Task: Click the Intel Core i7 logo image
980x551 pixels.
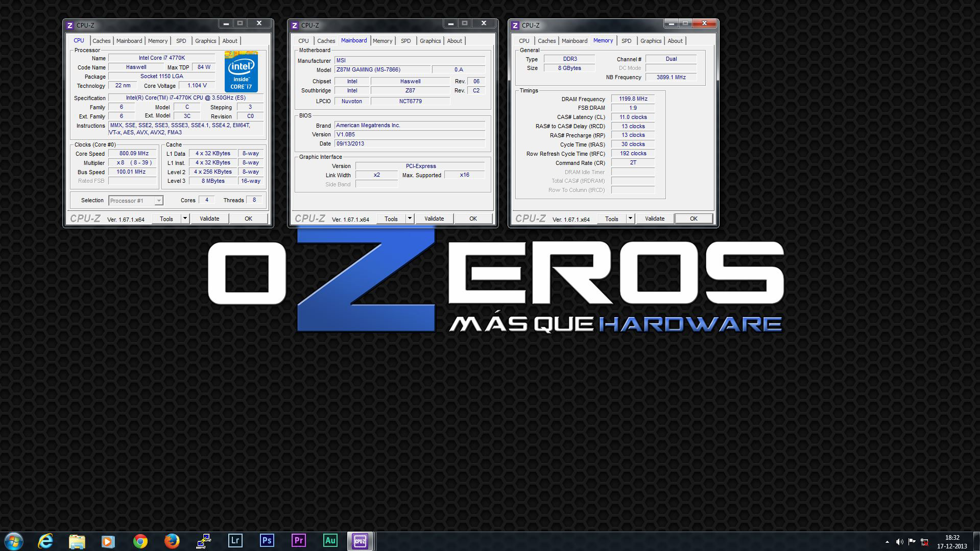Action: tap(241, 71)
